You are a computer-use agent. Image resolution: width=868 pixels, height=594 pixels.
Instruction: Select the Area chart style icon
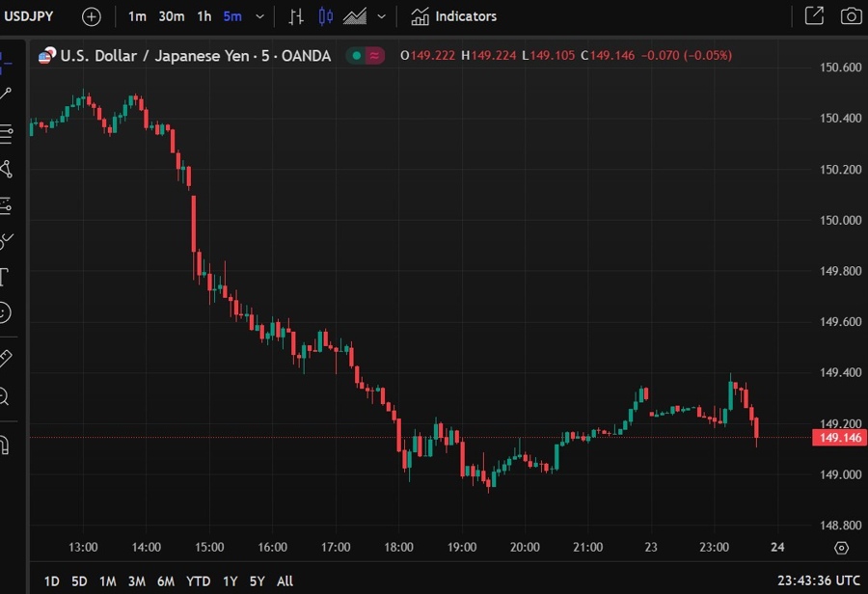[355, 16]
